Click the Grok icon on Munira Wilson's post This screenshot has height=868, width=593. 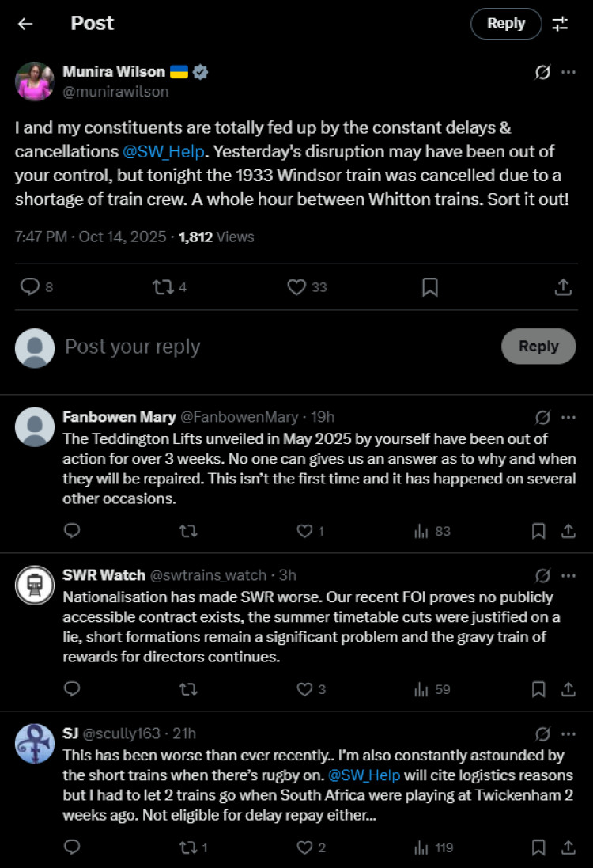542,72
